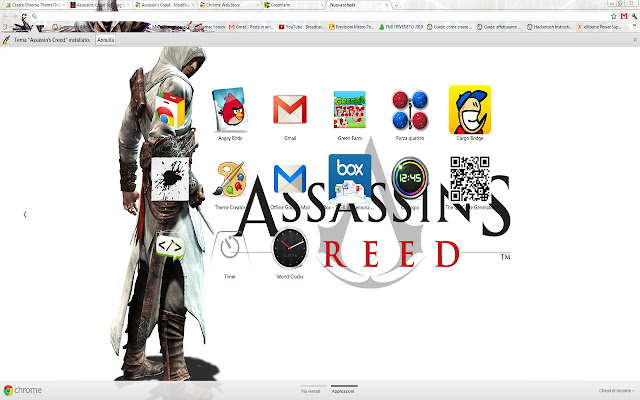Viewport: 640px width, 400px height.
Task: Launch the Offline Google Mail app
Action: (290, 179)
